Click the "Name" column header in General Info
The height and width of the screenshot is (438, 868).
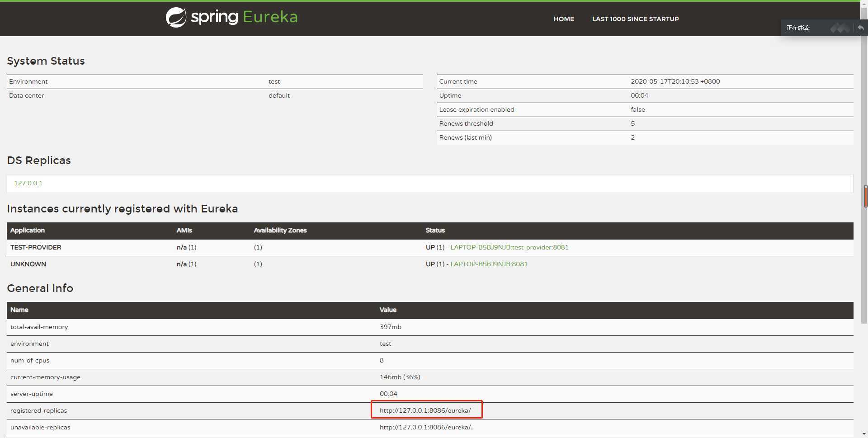coord(19,310)
